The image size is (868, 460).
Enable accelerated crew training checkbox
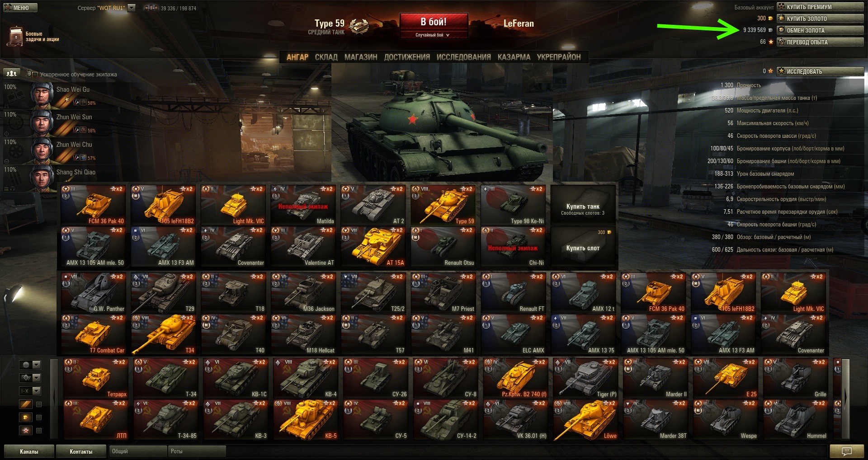[x=35, y=75]
